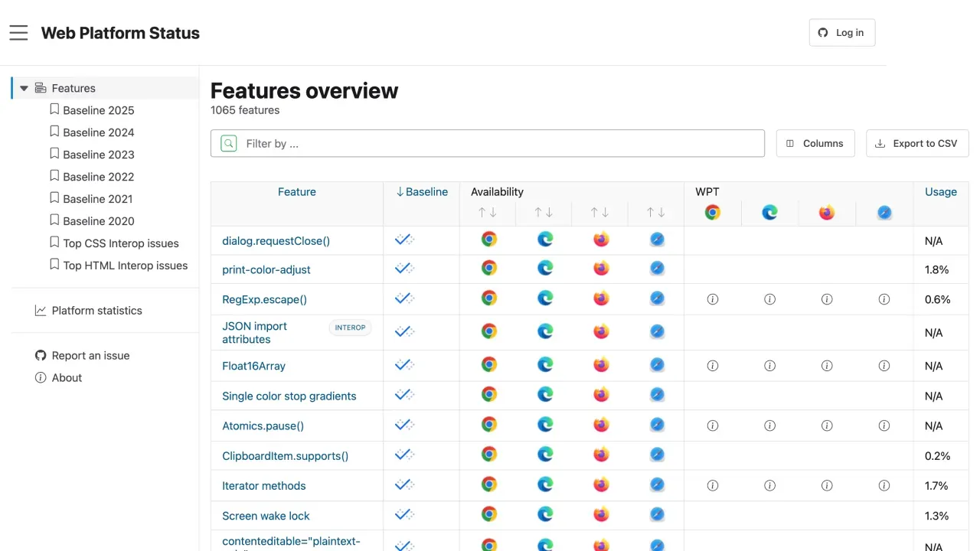Open the Iterator methods feature link
This screenshot has height=551, width=980.
263,486
